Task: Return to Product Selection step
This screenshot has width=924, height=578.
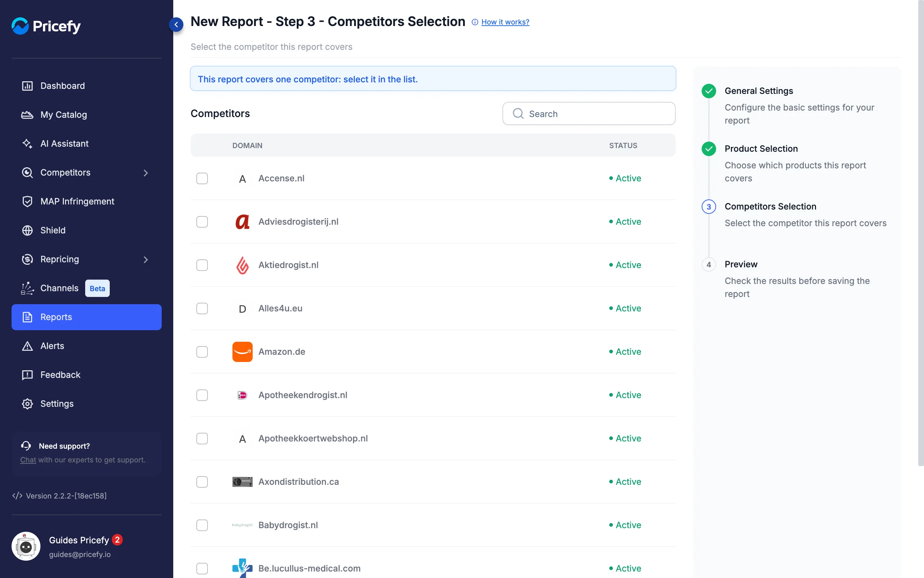Action: [761, 148]
